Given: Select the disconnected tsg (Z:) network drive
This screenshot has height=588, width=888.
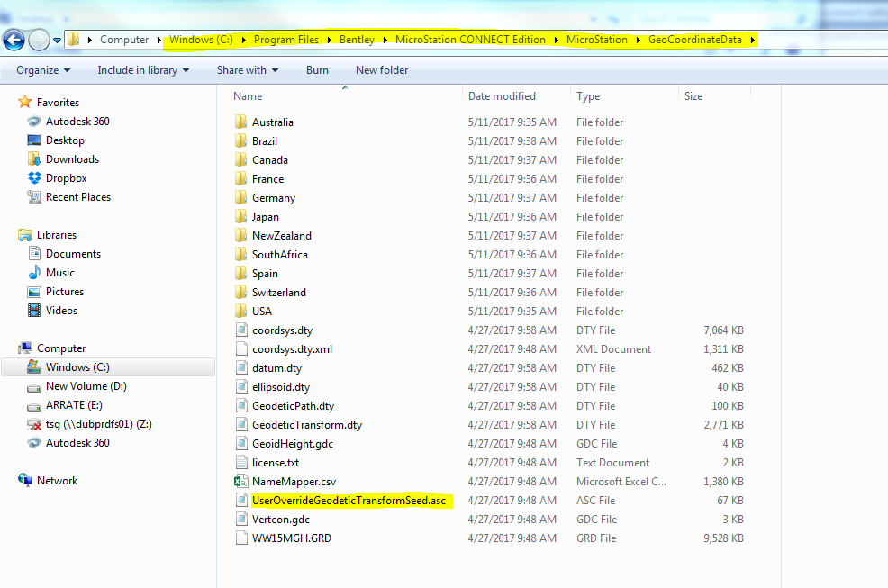Looking at the screenshot, I should [x=89, y=424].
